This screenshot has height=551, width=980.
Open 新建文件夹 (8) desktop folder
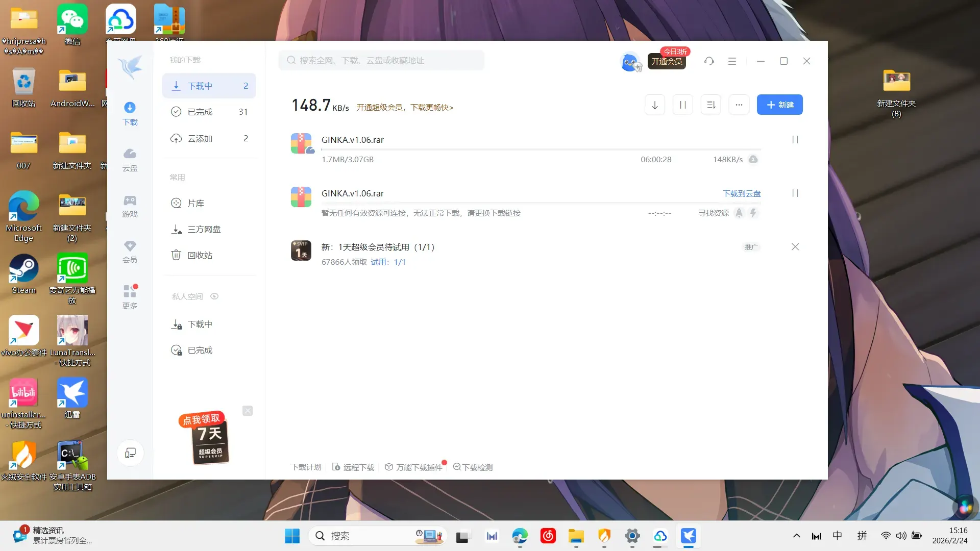[x=896, y=93]
